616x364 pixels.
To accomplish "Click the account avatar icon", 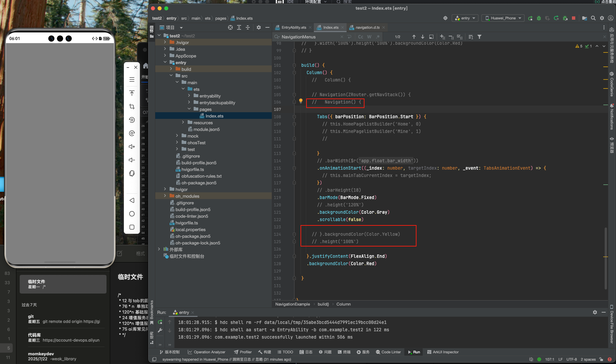I will pos(611,18).
